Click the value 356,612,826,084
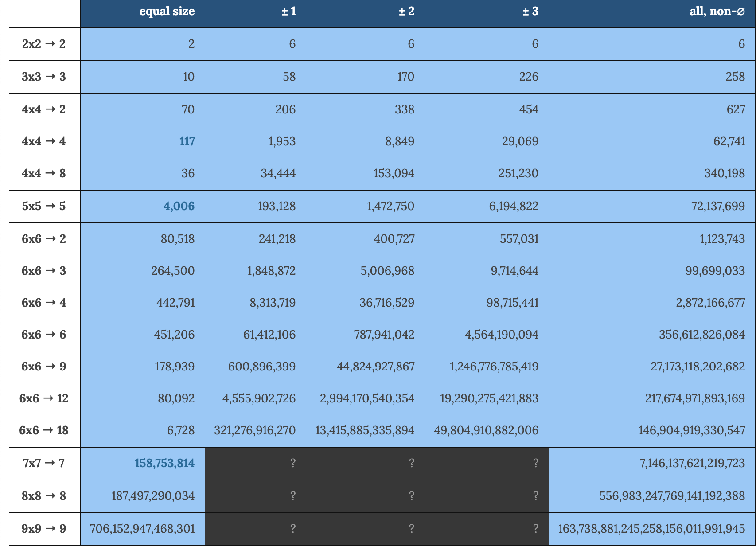The height and width of the screenshot is (546, 756). (702, 335)
